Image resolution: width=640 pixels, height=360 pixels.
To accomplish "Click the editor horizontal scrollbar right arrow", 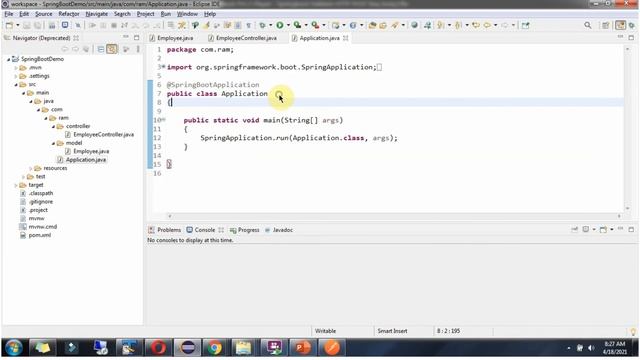I will point(619,216).
